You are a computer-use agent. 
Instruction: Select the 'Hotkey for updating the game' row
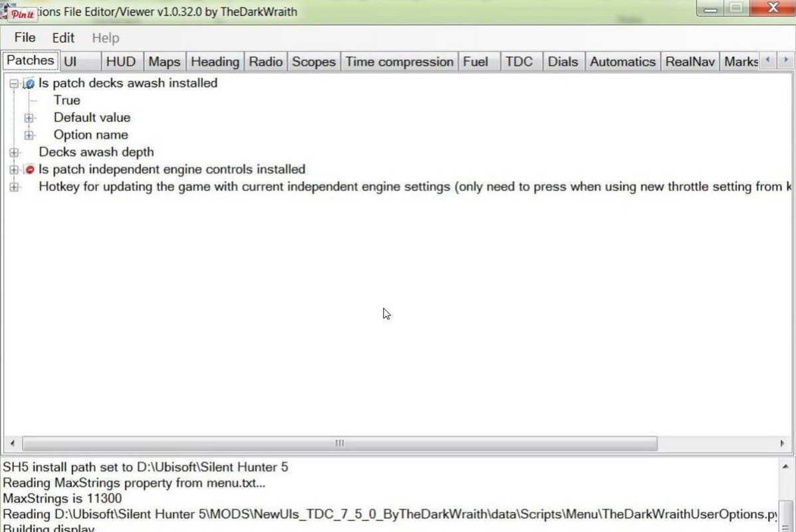tap(415, 187)
